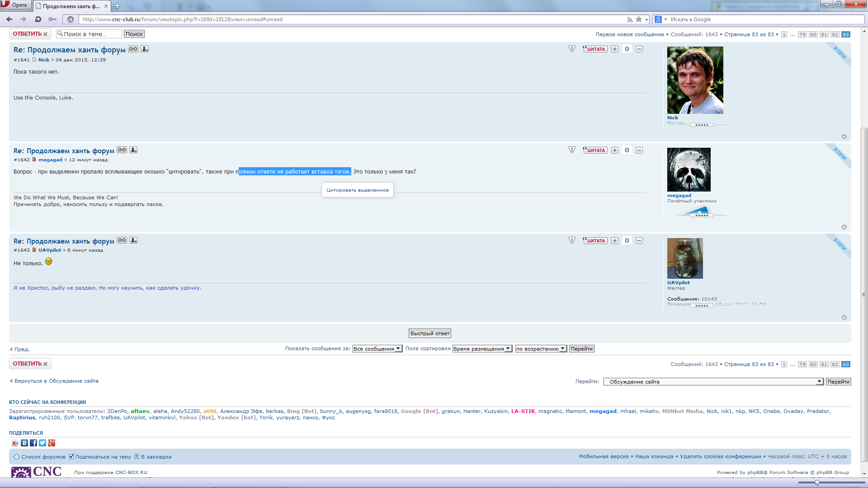
Task: Click the VKontakte share icon
Action: click(x=24, y=443)
